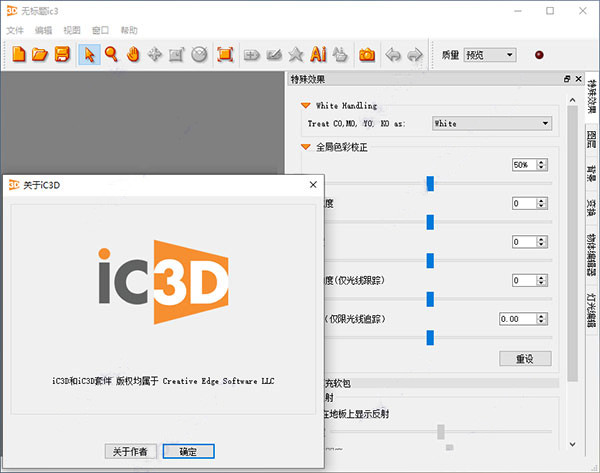This screenshot has height=473, width=600.
Task: Select the magnifier Zoom tool
Action: pos(111,54)
